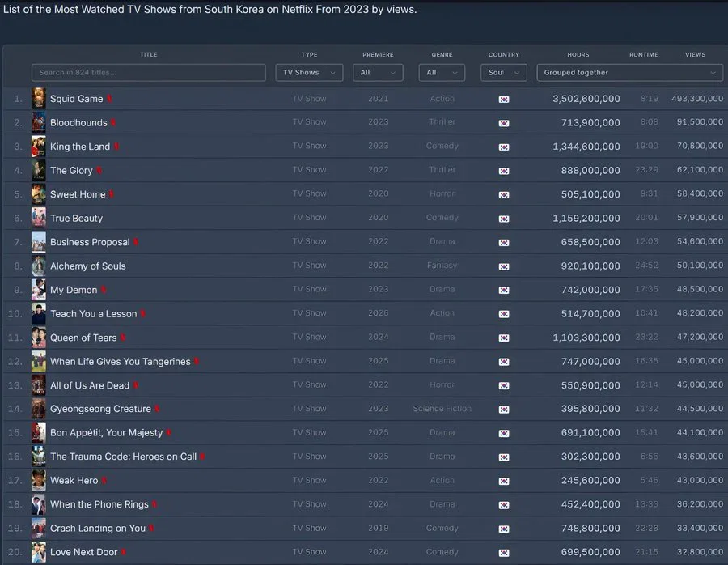This screenshot has width=728, height=565.
Task: Open the Gyeongseong Creature title link
Action: pos(100,409)
